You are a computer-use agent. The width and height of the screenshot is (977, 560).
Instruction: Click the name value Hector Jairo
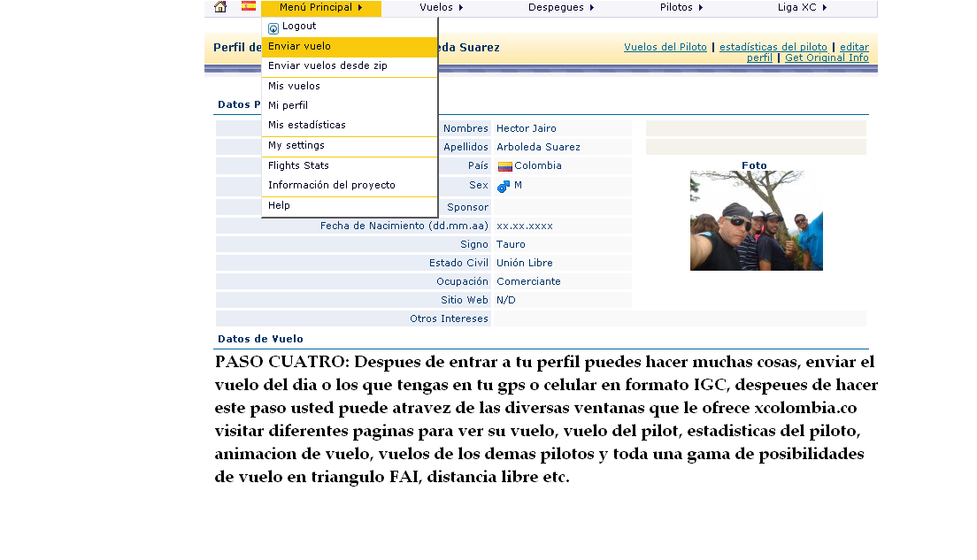point(526,129)
